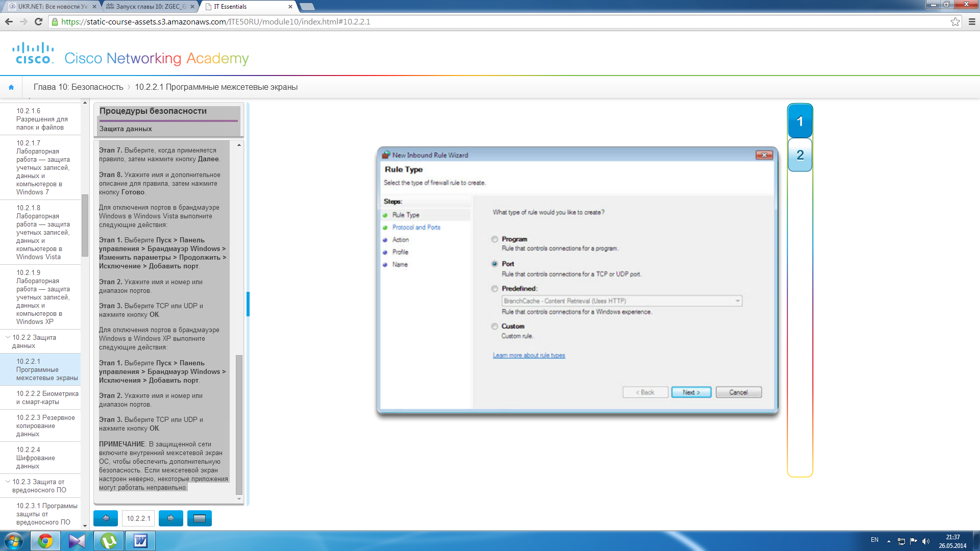Open Visual Studio from the taskbar
This screenshot has height=551, width=980.
pos(77,541)
